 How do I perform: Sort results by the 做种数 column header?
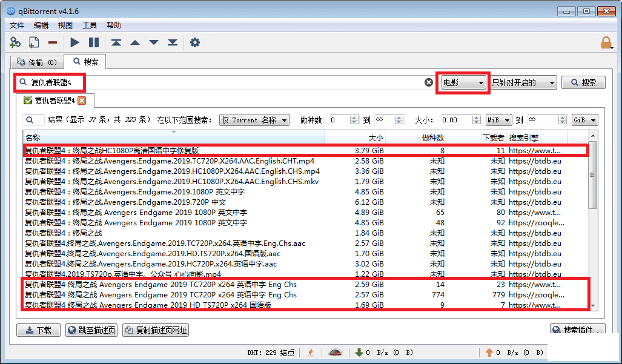coord(416,137)
